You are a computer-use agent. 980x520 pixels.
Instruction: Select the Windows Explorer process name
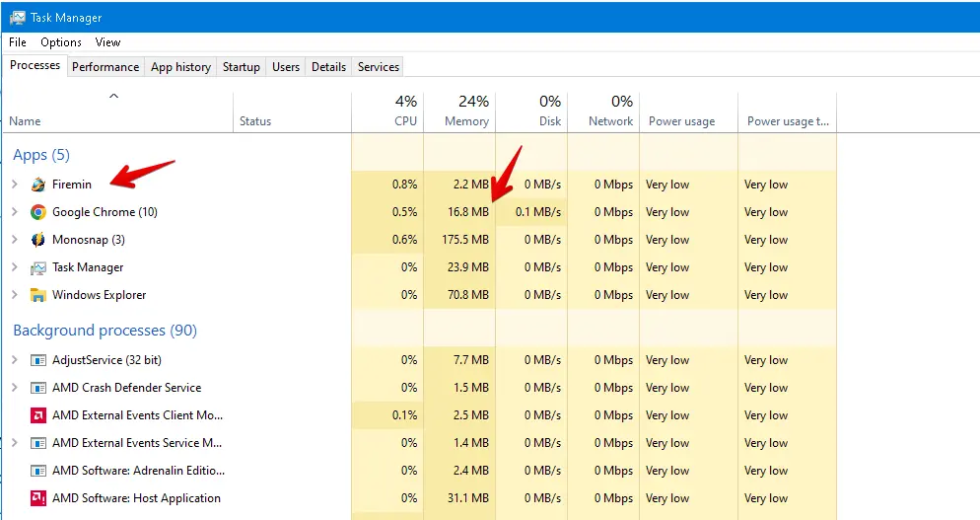pos(100,295)
